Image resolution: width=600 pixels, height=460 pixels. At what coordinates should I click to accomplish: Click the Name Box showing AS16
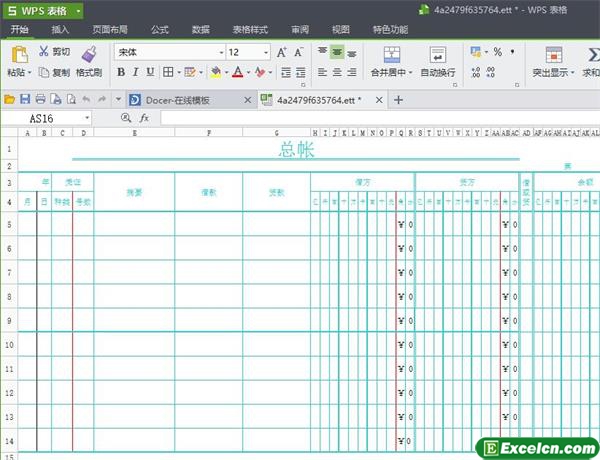coord(47,118)
